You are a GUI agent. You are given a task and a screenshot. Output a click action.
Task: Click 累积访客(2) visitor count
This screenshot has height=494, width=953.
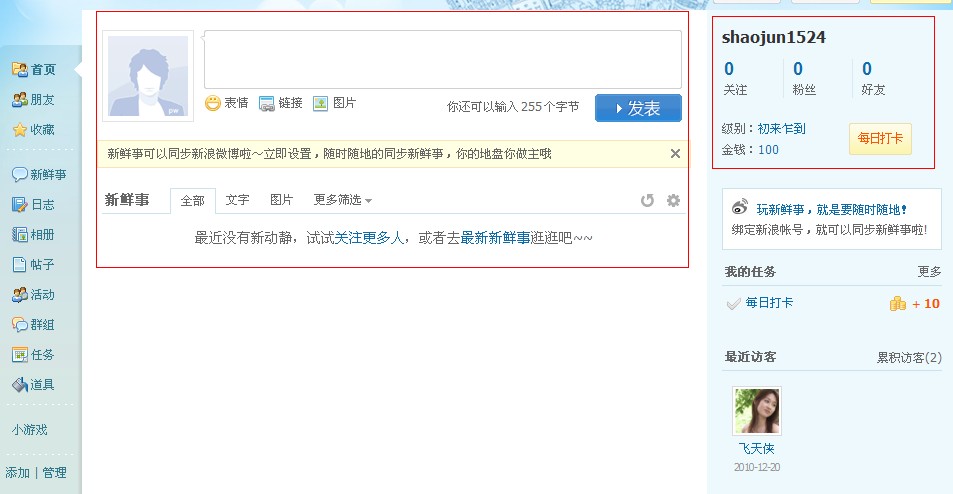point(909,357)
